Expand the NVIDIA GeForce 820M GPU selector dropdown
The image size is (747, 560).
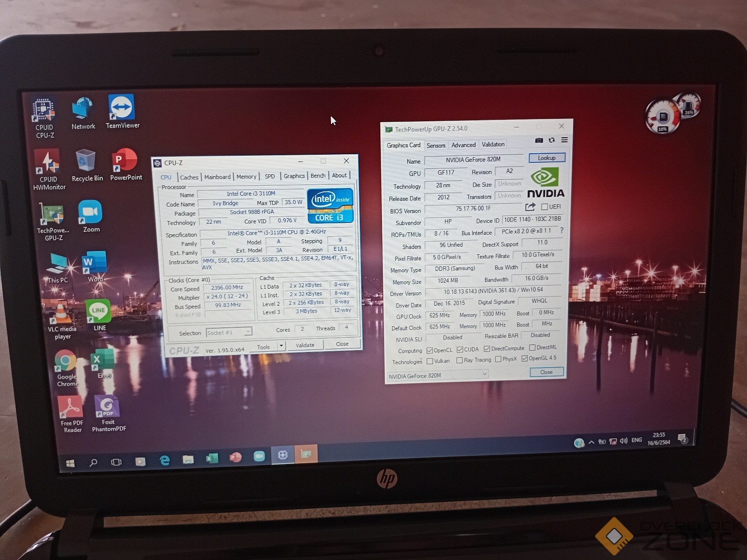pyautogui.click(x=484, y=374)
